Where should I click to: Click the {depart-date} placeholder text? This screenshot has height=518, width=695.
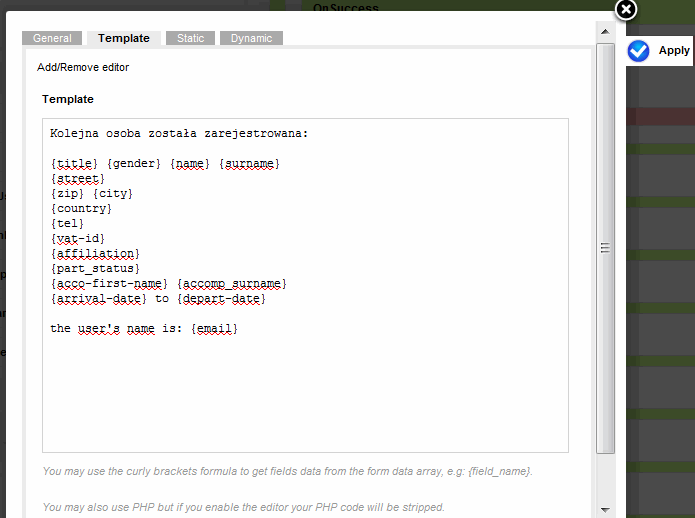[x=221, y=299]
